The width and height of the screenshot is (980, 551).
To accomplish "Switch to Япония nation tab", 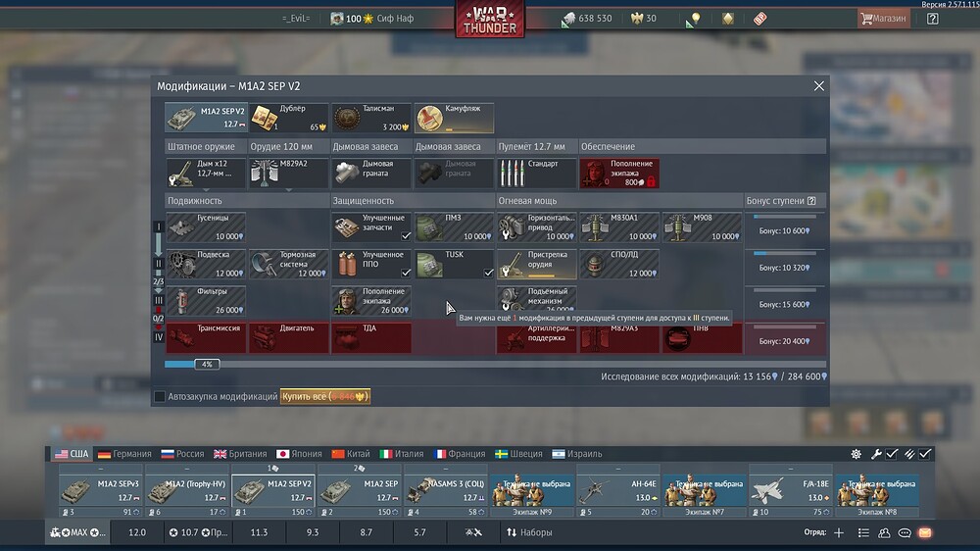I will pos(299,454).
